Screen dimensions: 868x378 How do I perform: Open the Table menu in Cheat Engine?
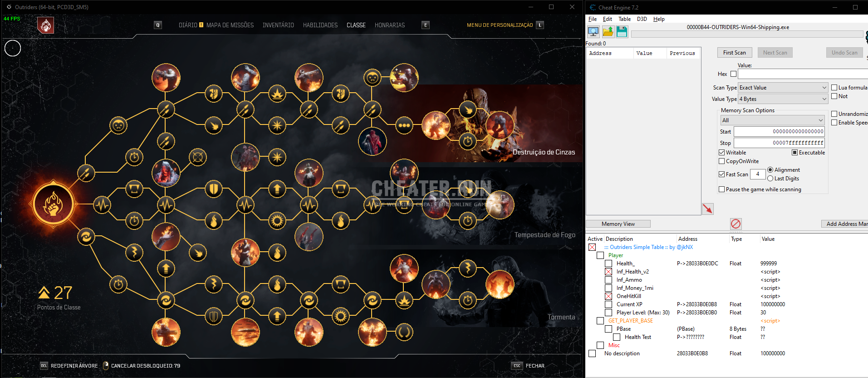coord(624,19)
